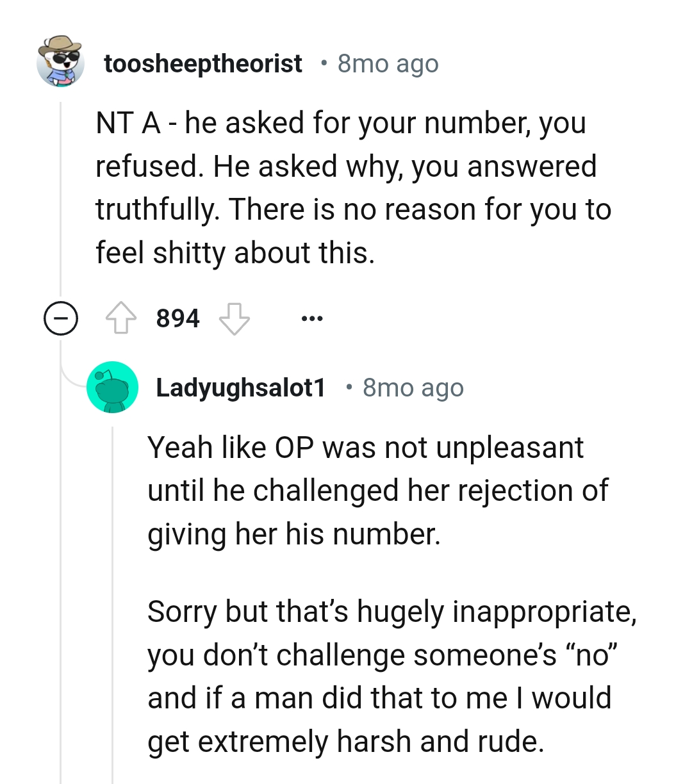Screen dimensions: 692x784
Task: Open toosheeptheorist's profile
Action: click(203, 63)
